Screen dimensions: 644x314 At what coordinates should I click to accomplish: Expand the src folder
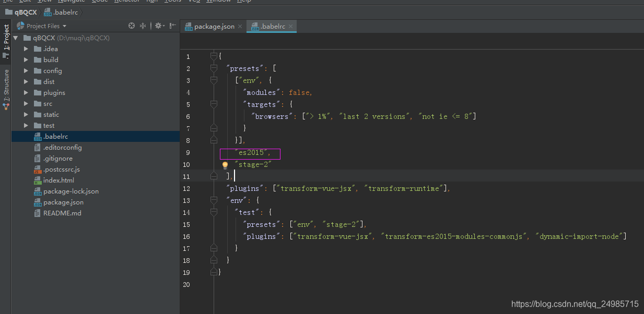click(26, 104)
